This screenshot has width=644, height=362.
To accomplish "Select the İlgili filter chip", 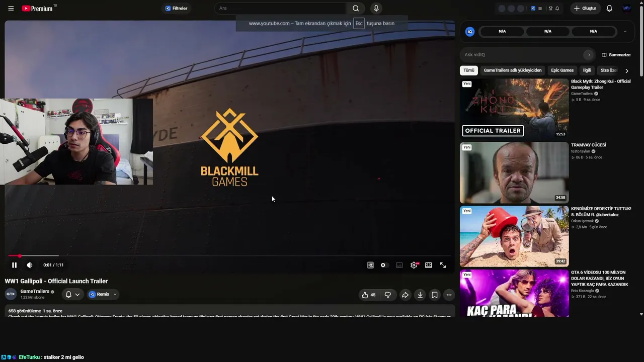I will coord(587,70).
